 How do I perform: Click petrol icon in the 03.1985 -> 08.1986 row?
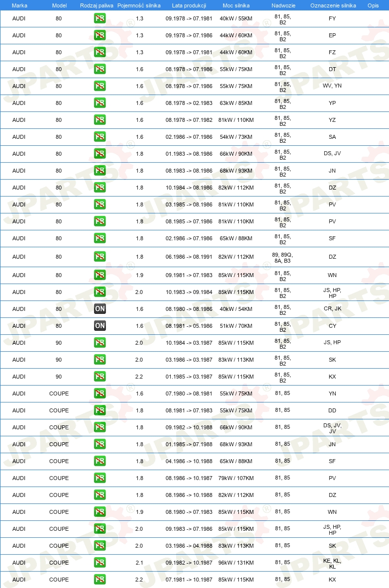(x=100, y=204)
